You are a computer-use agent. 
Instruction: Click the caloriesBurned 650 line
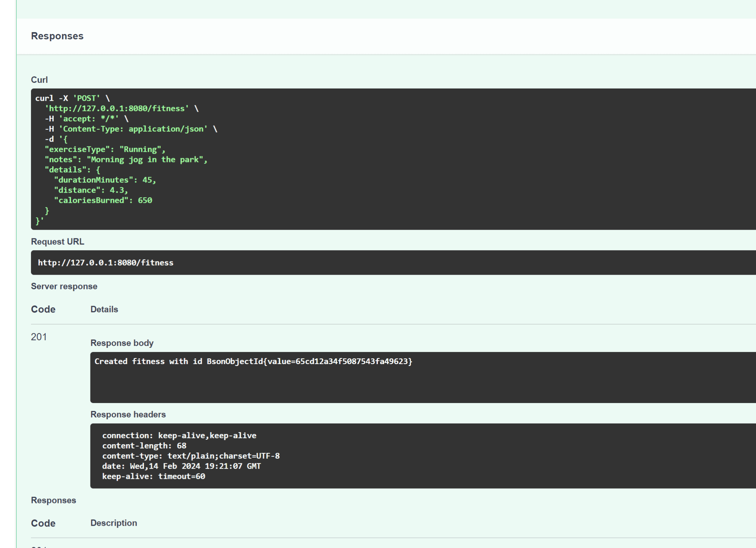pos(103,201)
